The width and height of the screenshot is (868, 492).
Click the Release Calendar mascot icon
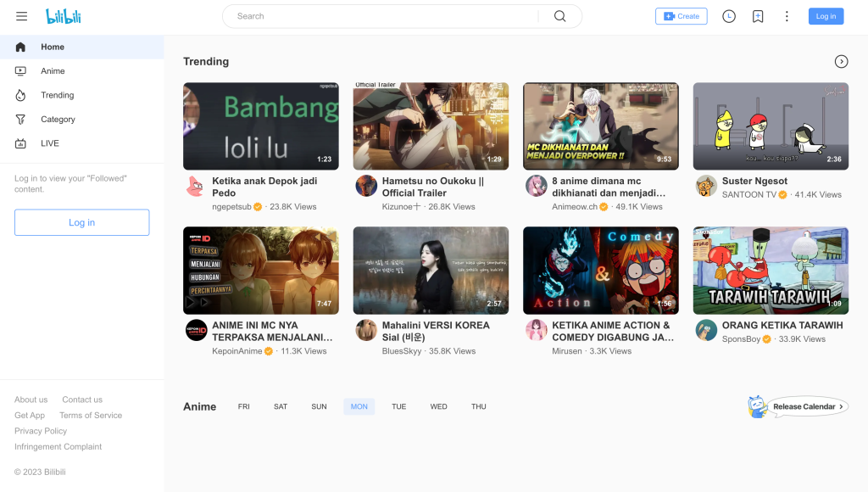point(759,406)
